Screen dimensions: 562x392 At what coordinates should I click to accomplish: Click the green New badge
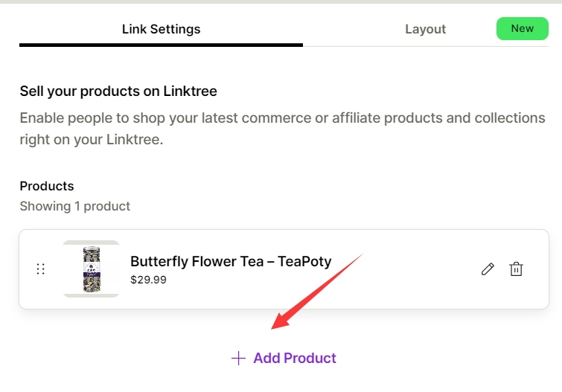point(523,29)
